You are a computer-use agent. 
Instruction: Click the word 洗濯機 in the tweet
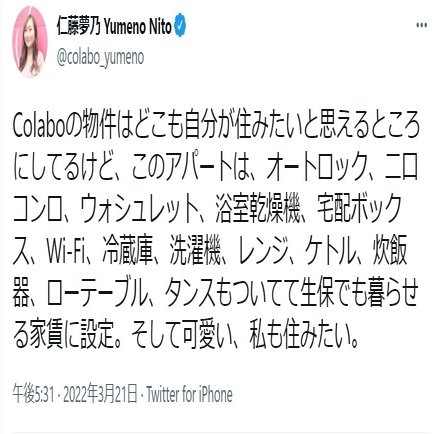click(x=196, y=251)
